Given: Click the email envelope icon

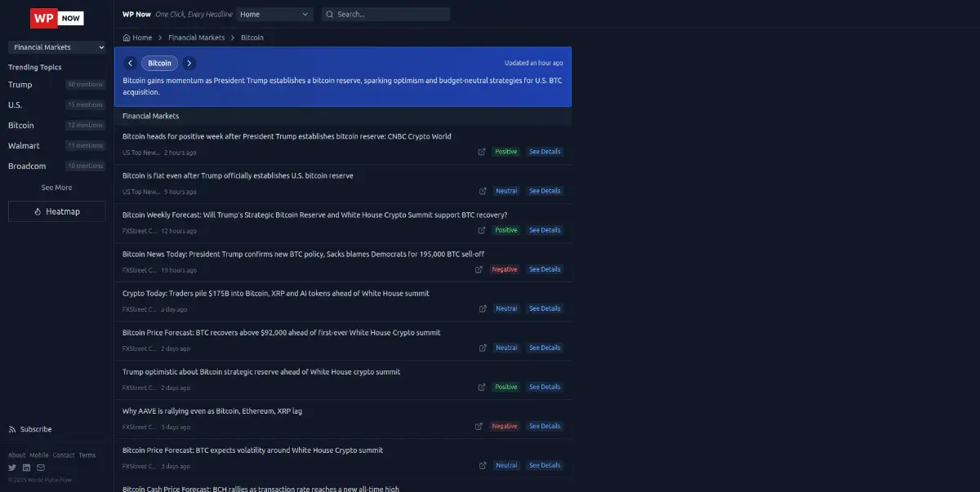Looking at the screenshot, I should tap(40, 468).
